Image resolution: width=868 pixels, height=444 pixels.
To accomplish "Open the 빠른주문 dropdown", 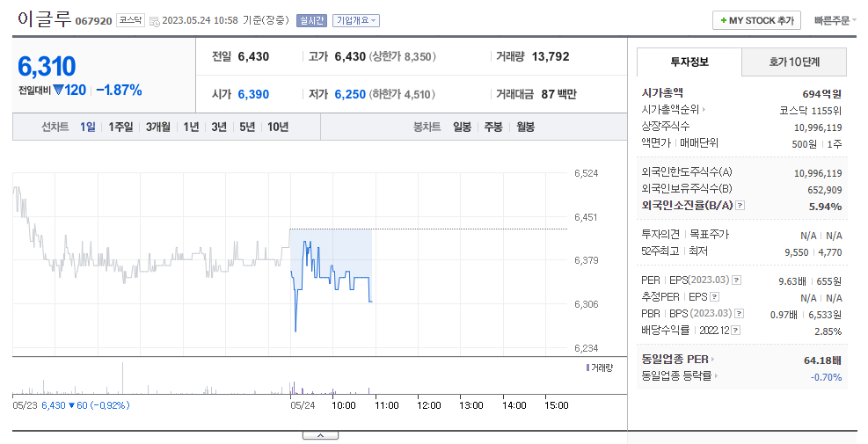I will pos(835,20).
